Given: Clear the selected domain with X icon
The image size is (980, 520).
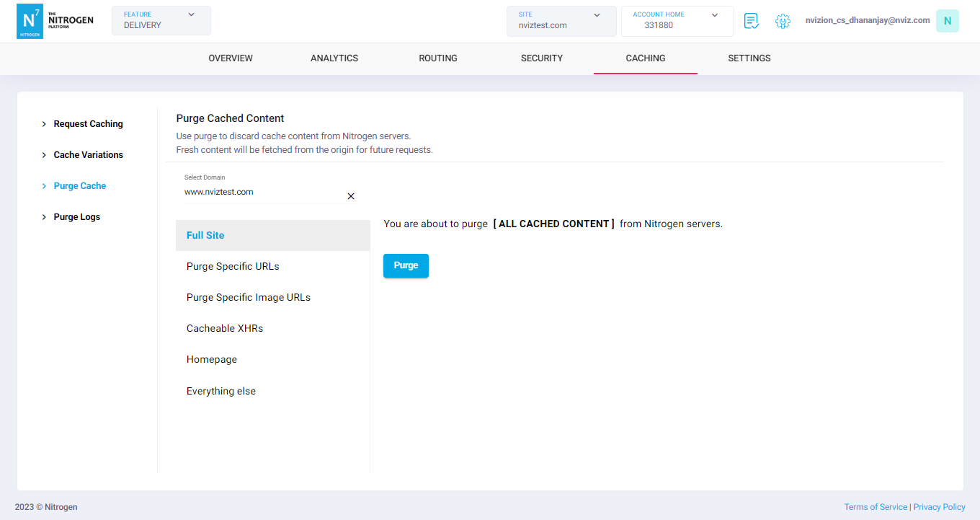Looking at the screenshot, I should tap(351, 196).
